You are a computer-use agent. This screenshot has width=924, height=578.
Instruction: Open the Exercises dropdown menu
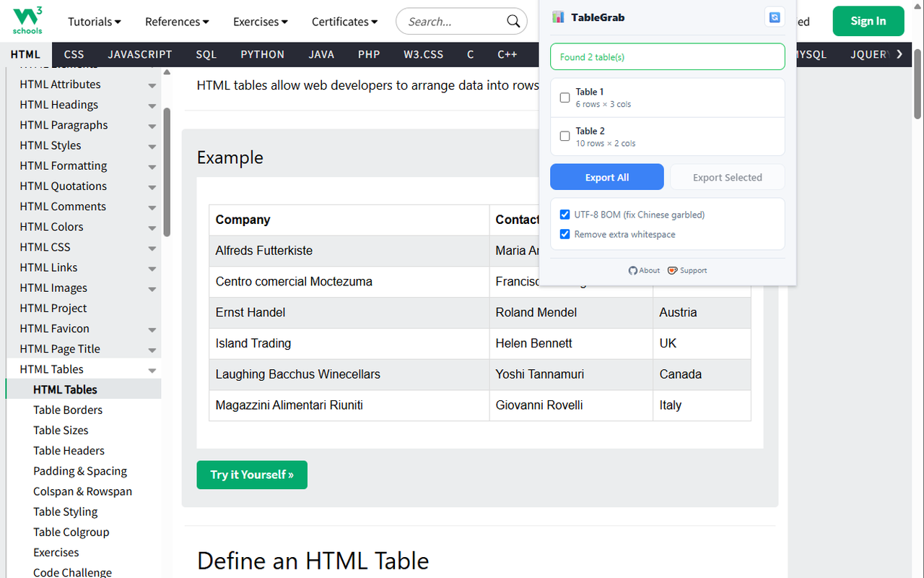coord(261,22)
